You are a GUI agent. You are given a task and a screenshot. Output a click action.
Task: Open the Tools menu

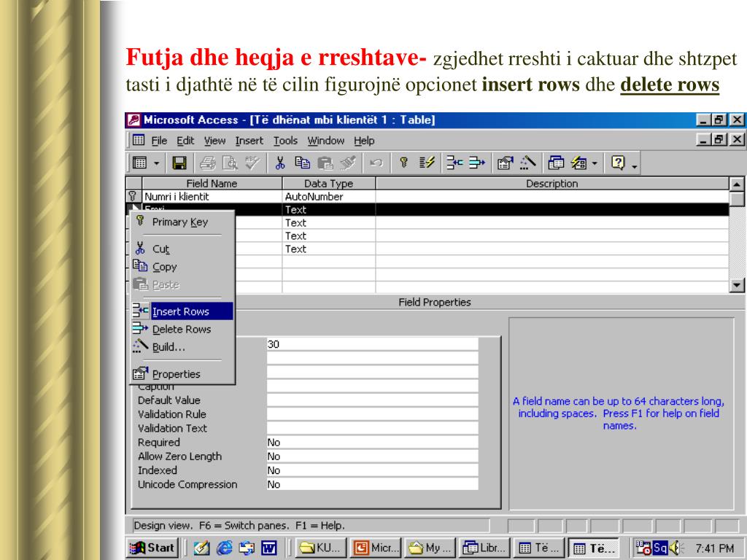[285, 141]
